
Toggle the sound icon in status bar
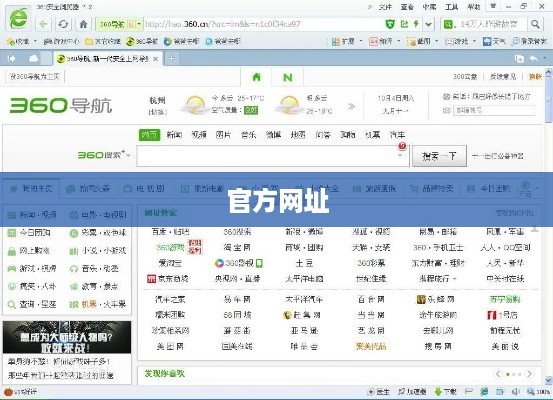(x=516, y=392)
